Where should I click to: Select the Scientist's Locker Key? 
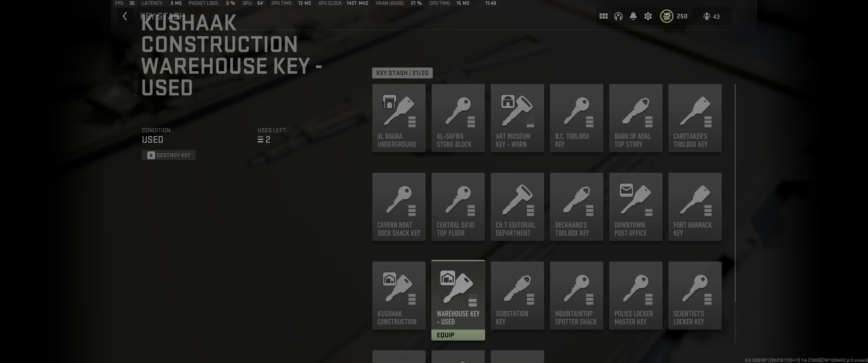(695, 296)
